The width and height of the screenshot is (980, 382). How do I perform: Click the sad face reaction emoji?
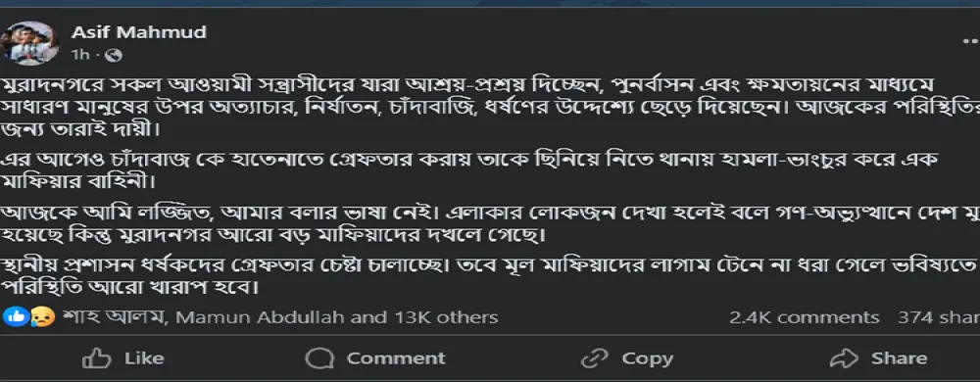[44, 317]
